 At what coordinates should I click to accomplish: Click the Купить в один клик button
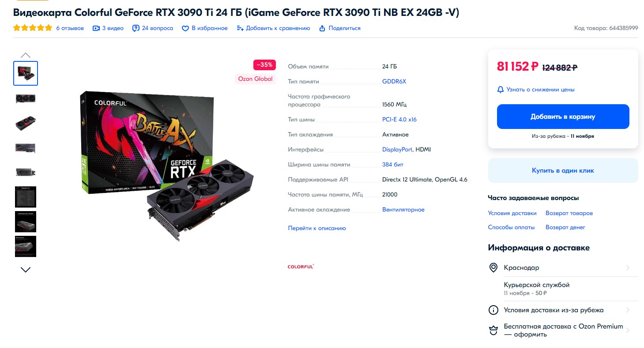click(x=563, y=170)
